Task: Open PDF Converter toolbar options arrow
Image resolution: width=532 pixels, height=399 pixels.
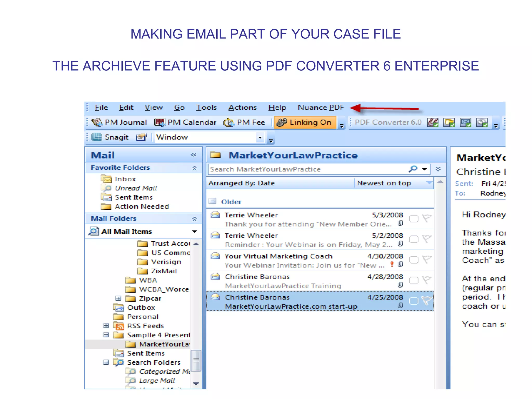Action: pos(496,126)
